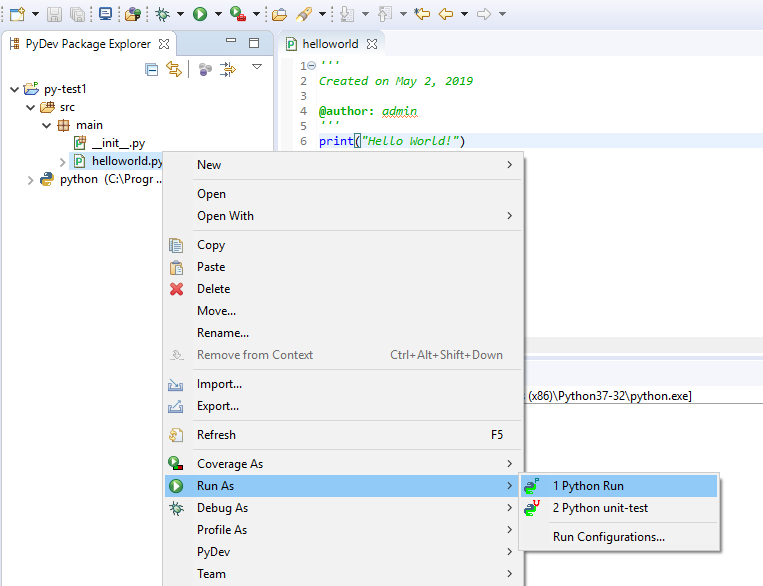Select helloworld.py in the tree
The width and height of the screenshot is (763, 586).
tap(116, 161)
